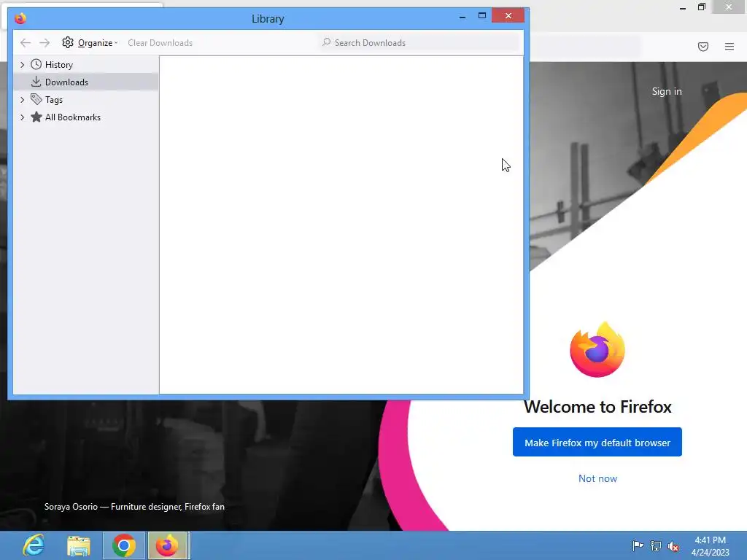Image resolution: width=747 pixels, height=560 pixels.
Task: Click the forward arrow in Library toolbar
Action: (44, 43)
